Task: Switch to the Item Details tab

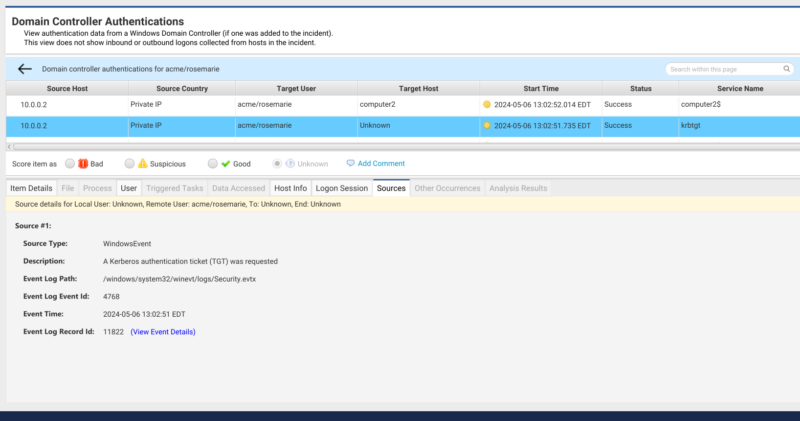Action: click(x=31, y=188)
